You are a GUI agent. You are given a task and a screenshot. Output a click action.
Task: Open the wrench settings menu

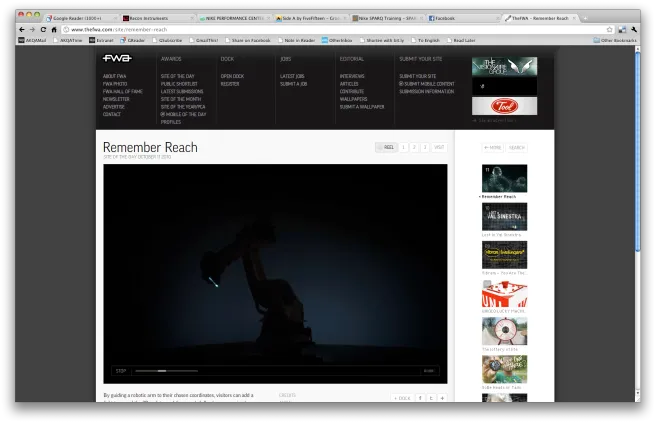pos(634,30)
